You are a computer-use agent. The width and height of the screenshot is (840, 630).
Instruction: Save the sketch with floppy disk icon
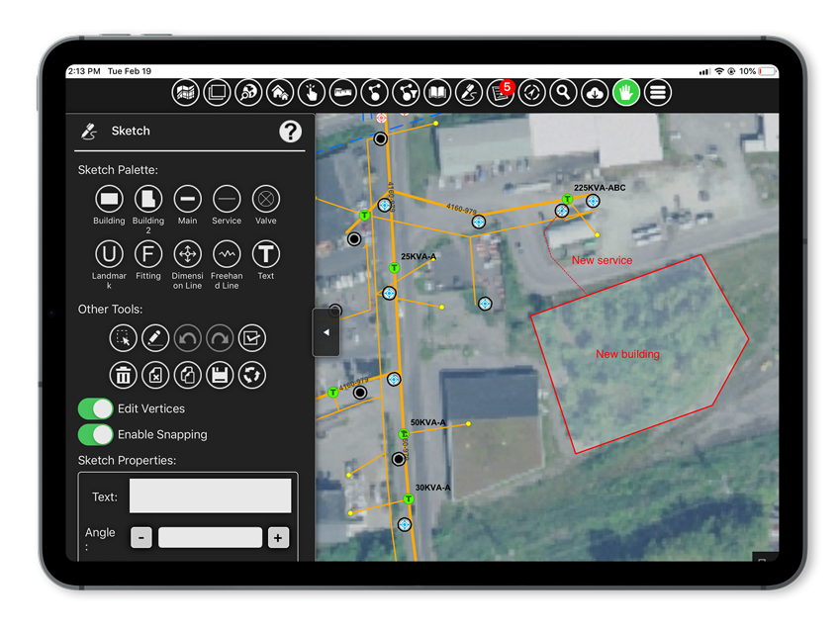coord(220,375)
